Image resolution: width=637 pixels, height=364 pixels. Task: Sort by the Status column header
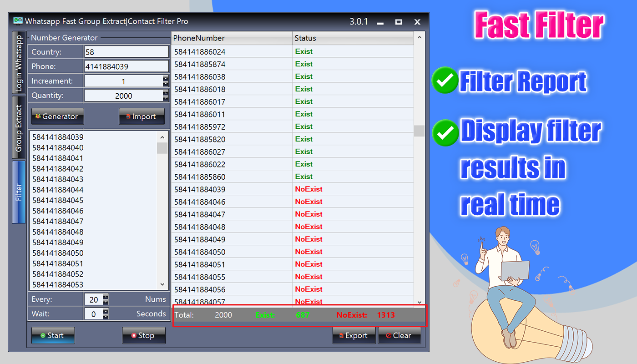353,38
